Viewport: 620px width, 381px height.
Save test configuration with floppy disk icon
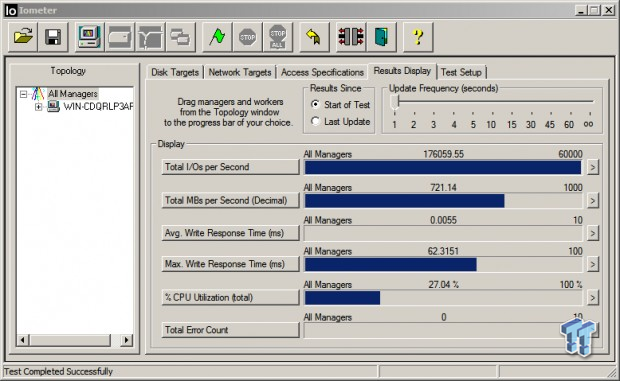click(x=53, y=37)
